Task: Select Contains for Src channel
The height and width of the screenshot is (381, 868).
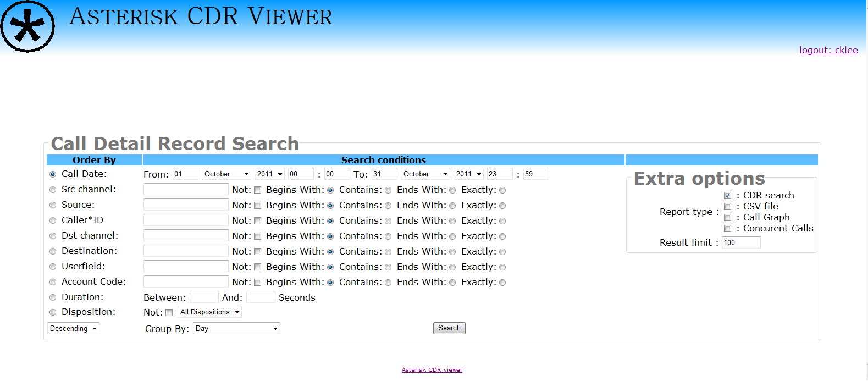Action: click(x=388, y=190)
